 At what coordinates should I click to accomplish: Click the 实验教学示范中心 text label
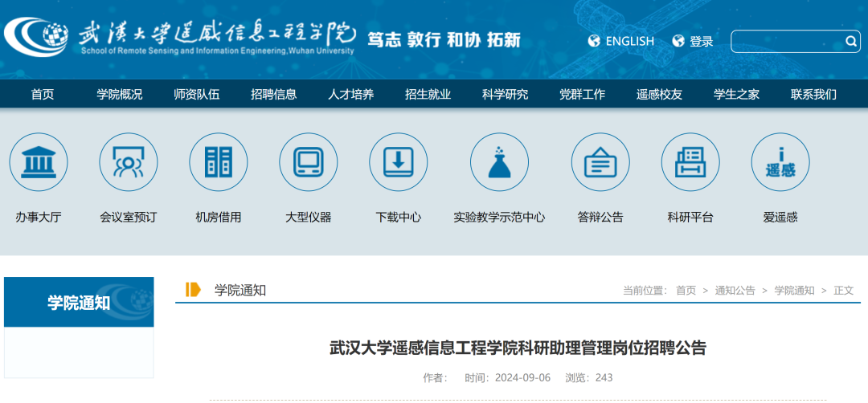coord(499,218)
